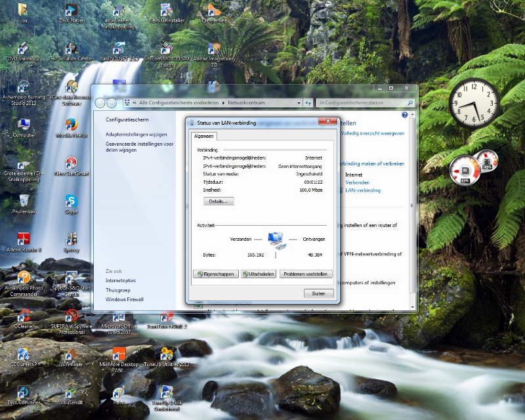The width and height of the screenshot is (525, 420).
Task: Click the Uitschakelen button
Action: [x=258, y=274]
